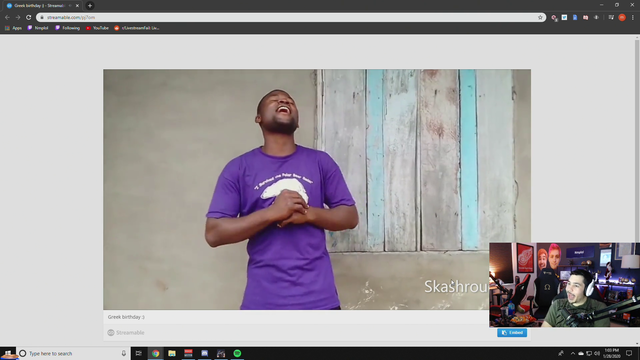640x360 pixels.
Task: Click the 'Greek birthday :)' video title
Action: pyautogui.click(x=126, y=317)
